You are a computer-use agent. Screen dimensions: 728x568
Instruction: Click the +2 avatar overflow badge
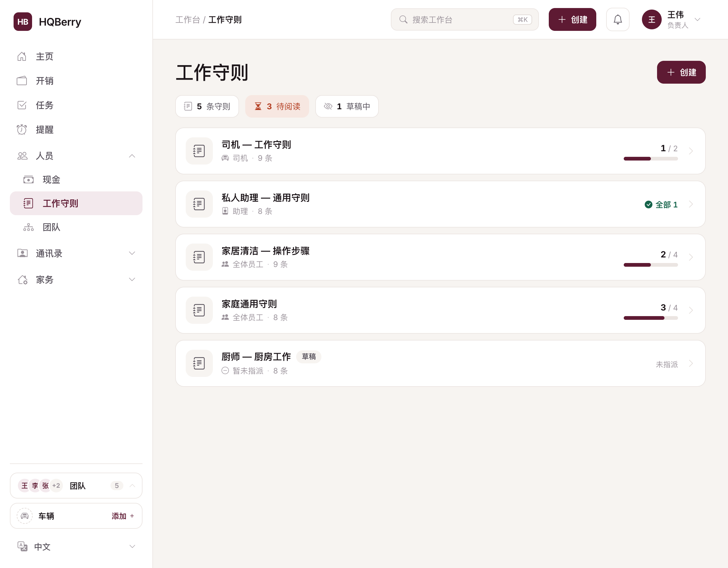pos(56,485)
